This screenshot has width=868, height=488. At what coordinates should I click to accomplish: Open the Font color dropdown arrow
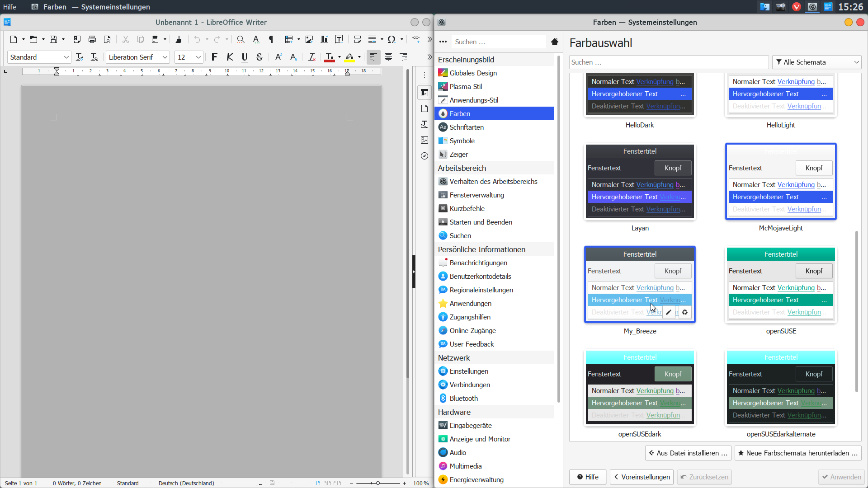coord(340,57)
